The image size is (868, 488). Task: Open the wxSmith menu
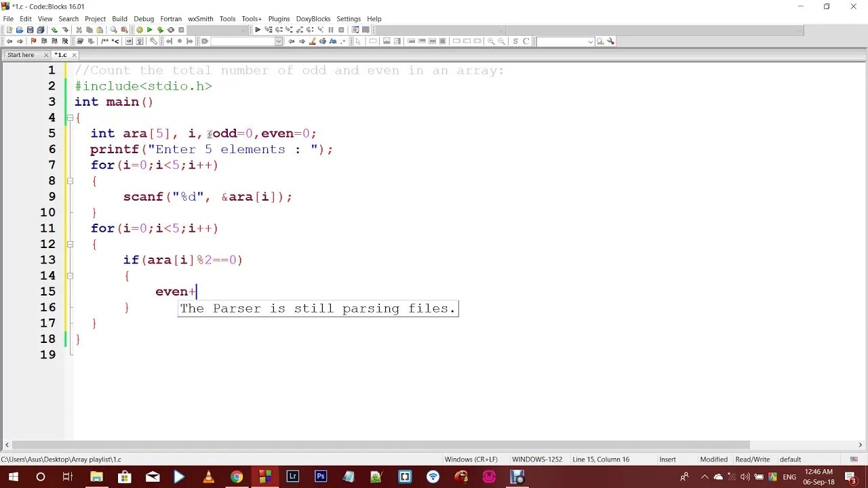click(200, 19)
